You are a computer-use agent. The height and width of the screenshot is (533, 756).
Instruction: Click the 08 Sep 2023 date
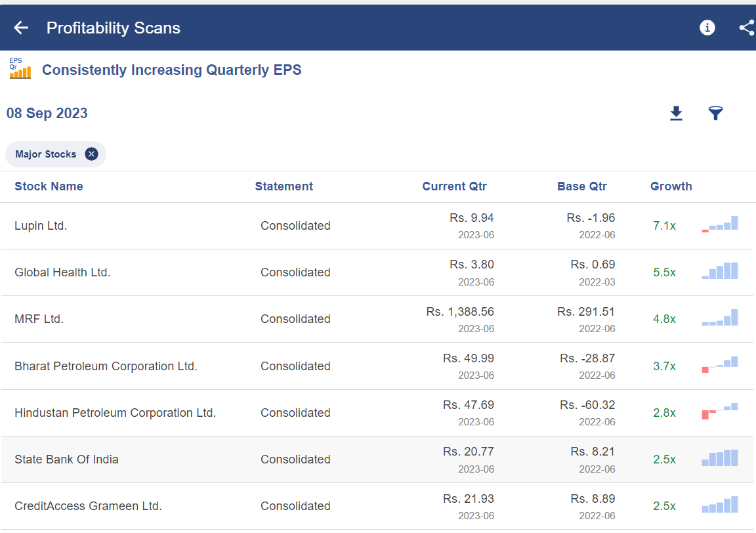pos(47,114)
